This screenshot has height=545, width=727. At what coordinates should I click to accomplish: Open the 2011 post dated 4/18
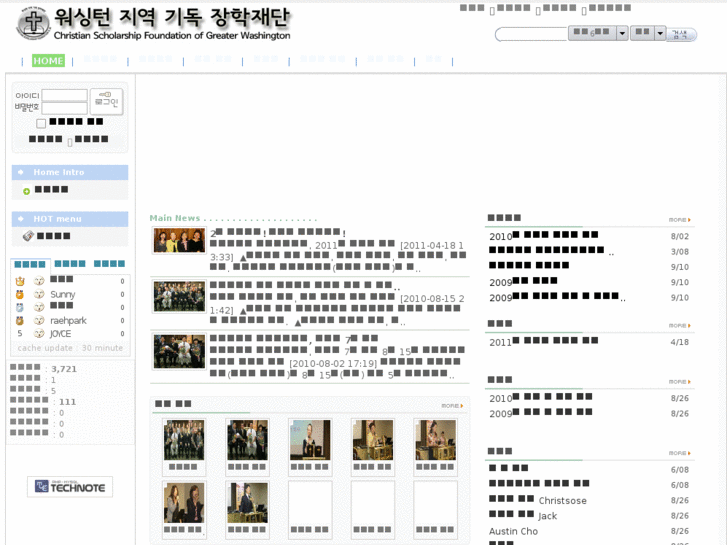click(x=543, y=342)
